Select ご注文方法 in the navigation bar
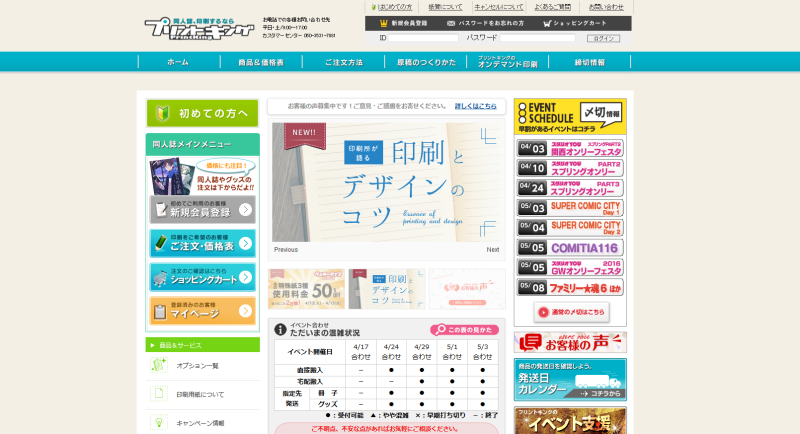Screen dimensions: 800x434 point(343,62)
